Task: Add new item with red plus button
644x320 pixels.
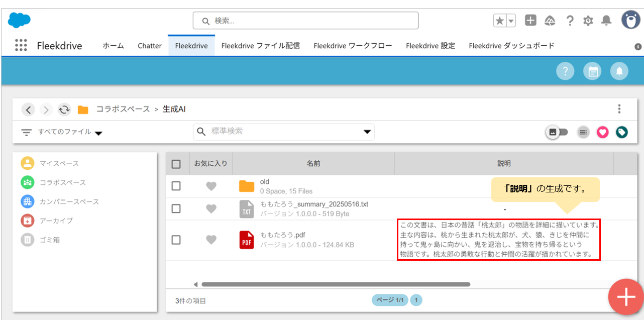Action: 626,297
